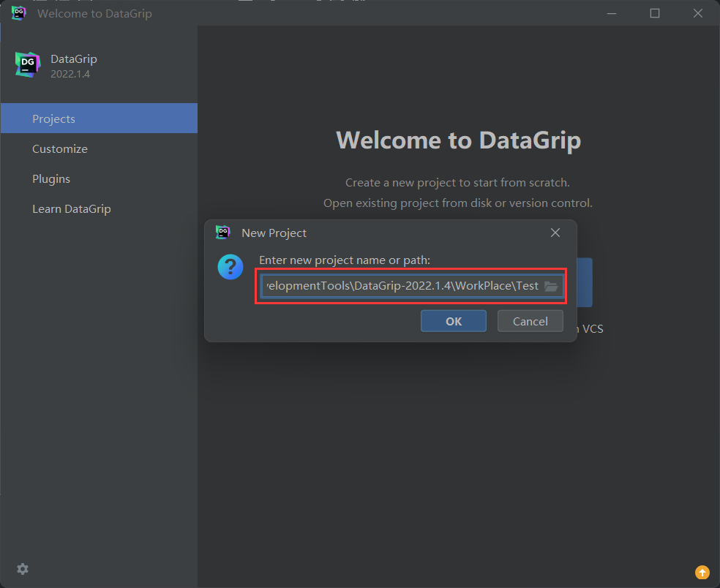Click the settings gear icon in sidebar
The image size is (720, 588).
click(23, 569)
